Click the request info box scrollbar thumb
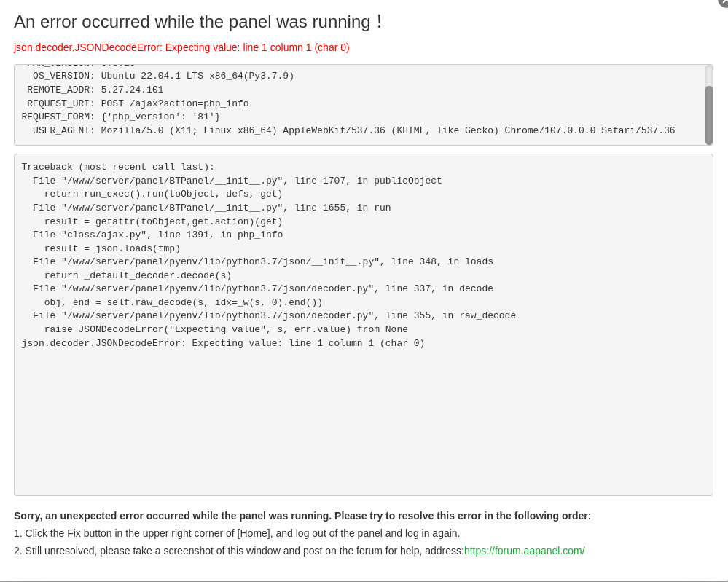 point(708,114)
